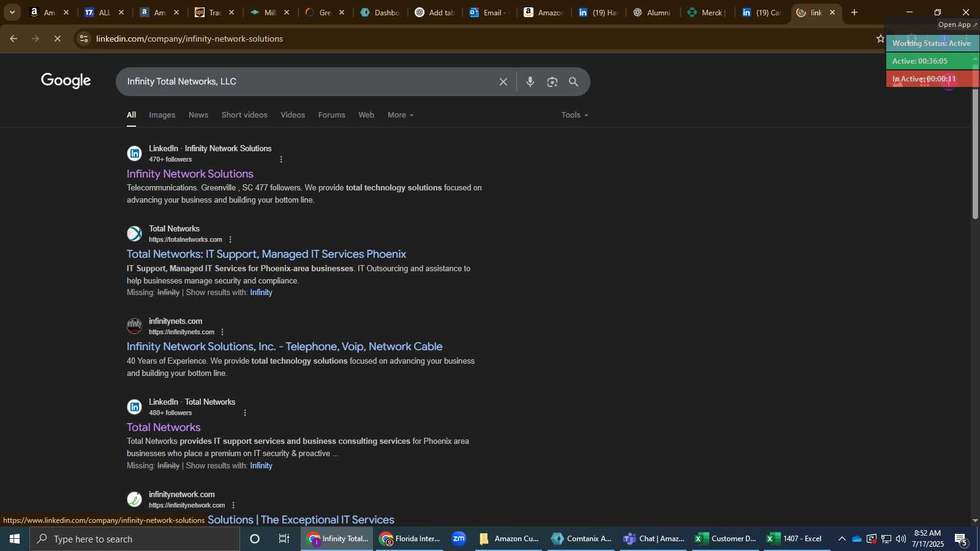Expand the Tools dropdown
Viewport: 980px width, 551px height.
pyautogui.click(x=575, y=115)
